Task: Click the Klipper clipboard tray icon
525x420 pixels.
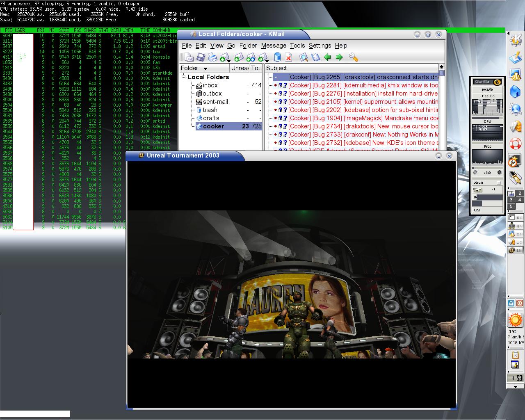Action: click(x=515, y=355)
